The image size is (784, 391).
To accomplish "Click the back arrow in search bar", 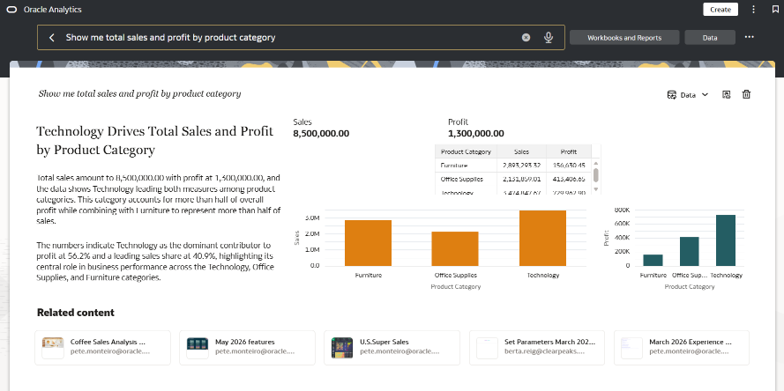I will (x=52, y=38).
